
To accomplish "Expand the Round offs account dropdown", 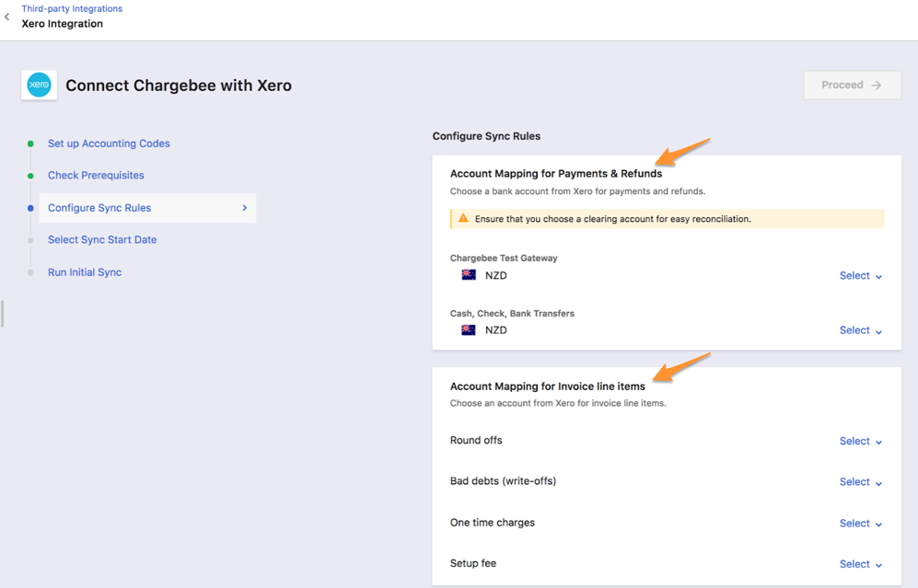I will click(x=860, y=442).
